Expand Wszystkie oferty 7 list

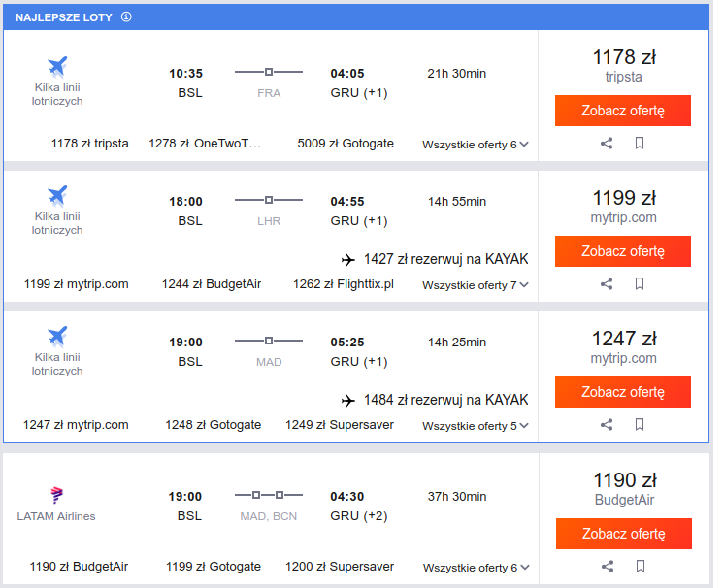coord(476,285)
